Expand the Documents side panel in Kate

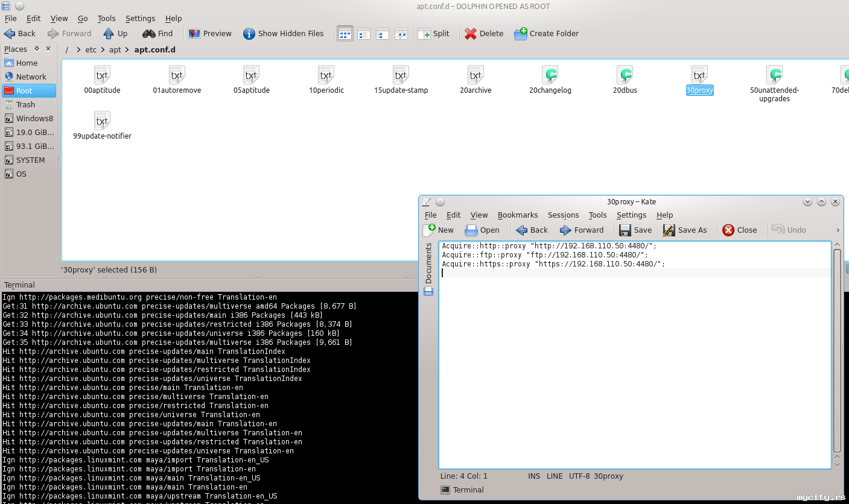click(428, 263)
